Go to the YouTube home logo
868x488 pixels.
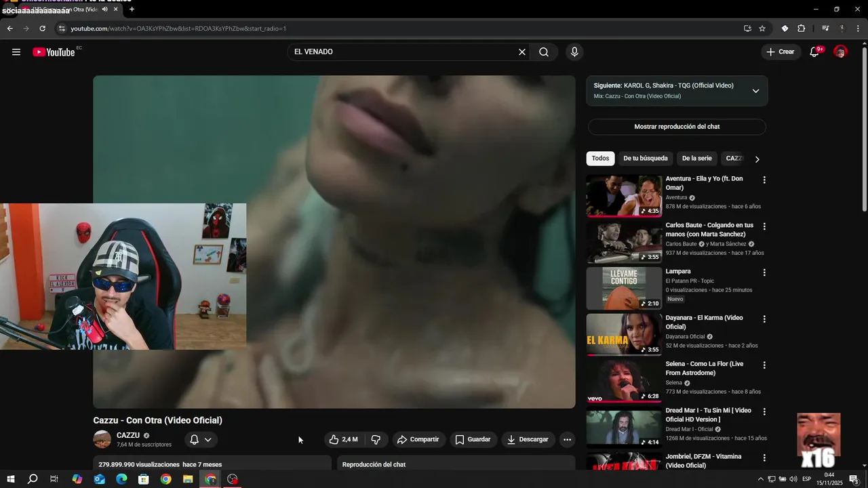[54, 52]
